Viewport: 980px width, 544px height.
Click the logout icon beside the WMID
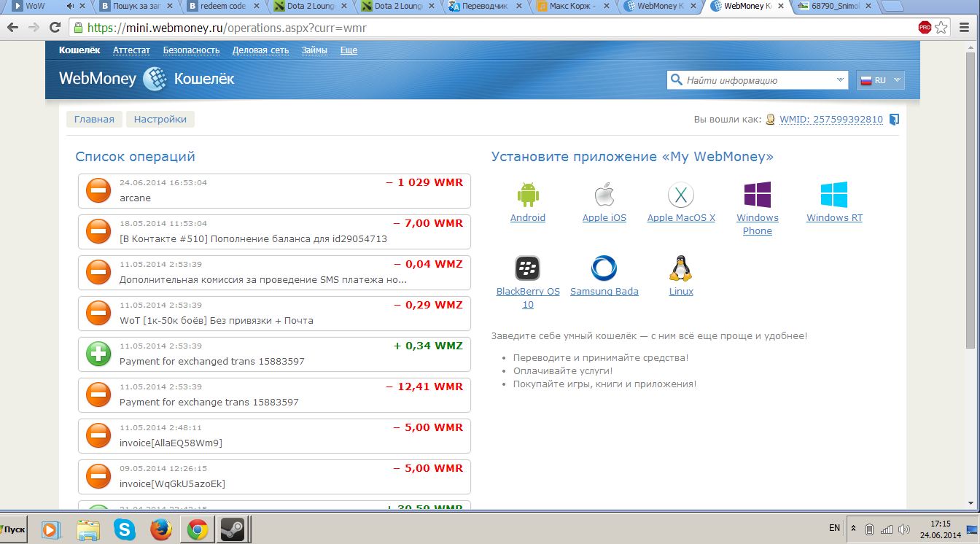pos(894,120)
